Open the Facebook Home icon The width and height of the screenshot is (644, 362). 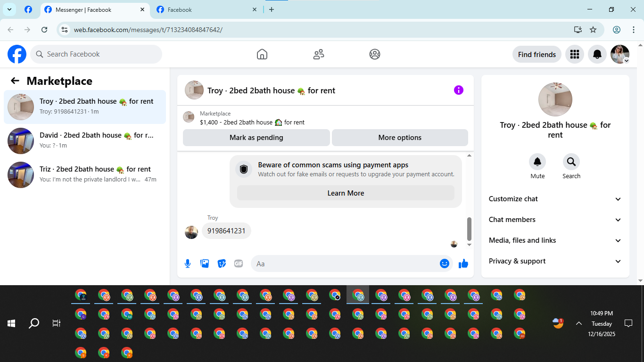coord(262,54)
